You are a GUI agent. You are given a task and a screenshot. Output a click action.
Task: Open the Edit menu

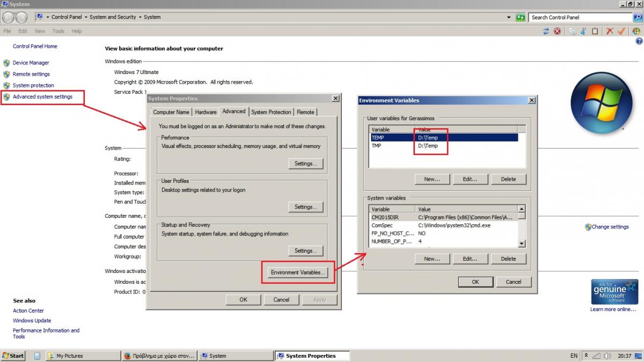pos(23,31)
